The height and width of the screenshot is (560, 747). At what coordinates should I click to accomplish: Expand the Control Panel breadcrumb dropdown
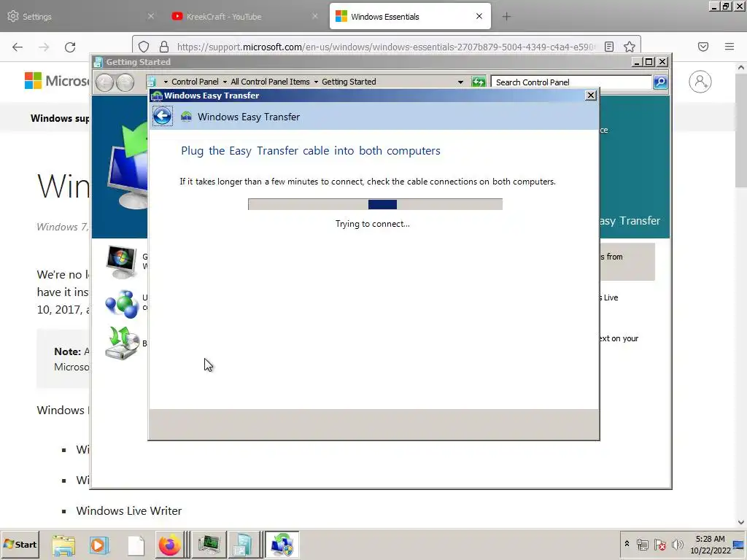[x=225, y=82]
